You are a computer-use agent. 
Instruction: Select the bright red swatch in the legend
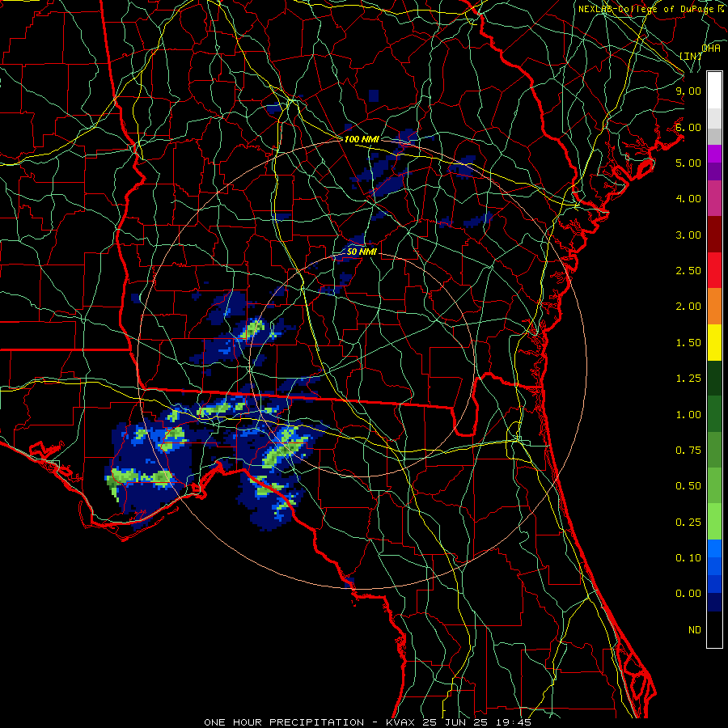tap(714, 270)
